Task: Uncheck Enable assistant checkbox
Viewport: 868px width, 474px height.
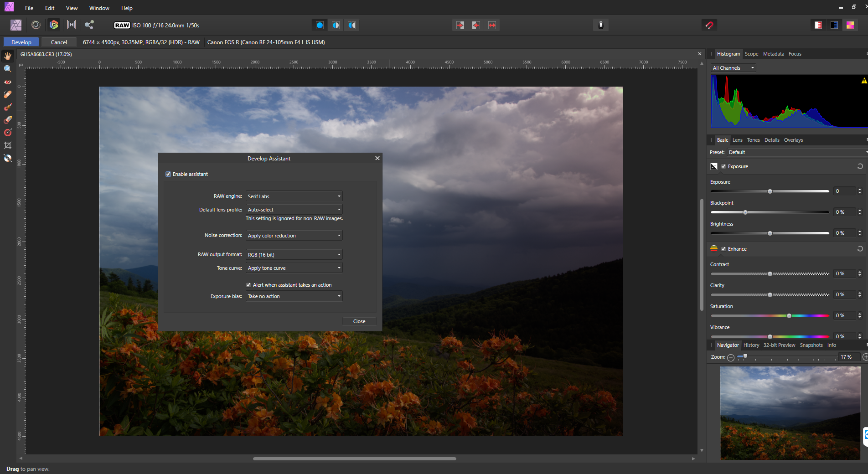Action: tap(168, 174)
